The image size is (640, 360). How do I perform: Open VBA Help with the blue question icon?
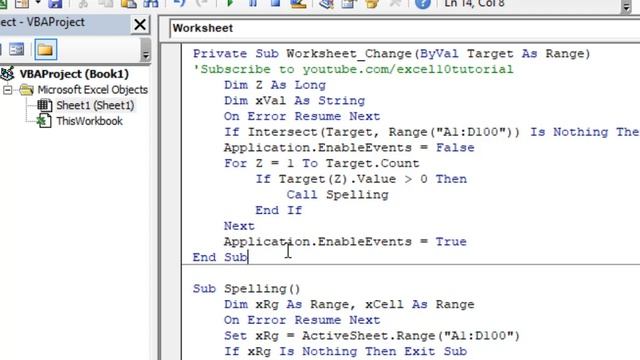423,4
